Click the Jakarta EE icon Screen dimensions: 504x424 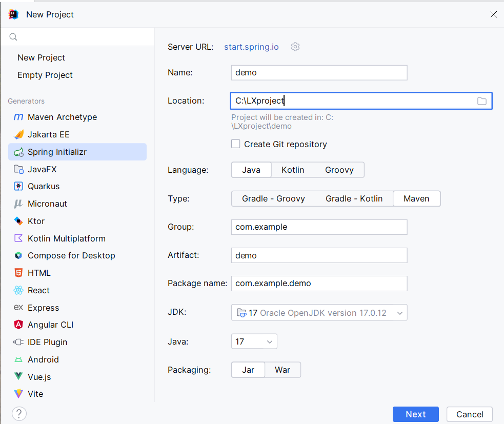pos(18,134)
